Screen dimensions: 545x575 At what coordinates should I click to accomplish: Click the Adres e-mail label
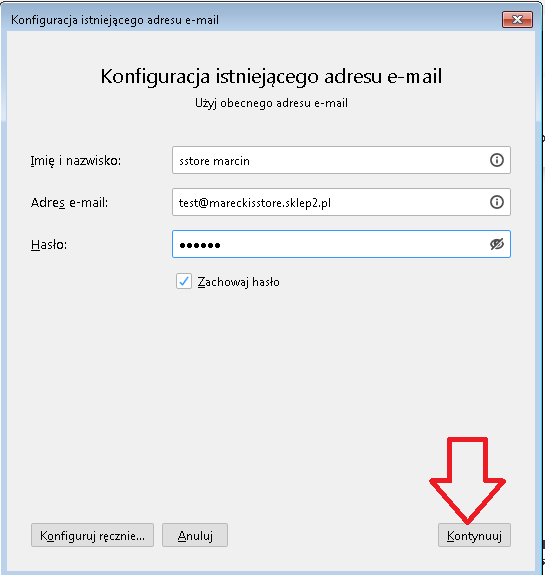[69, 202]
